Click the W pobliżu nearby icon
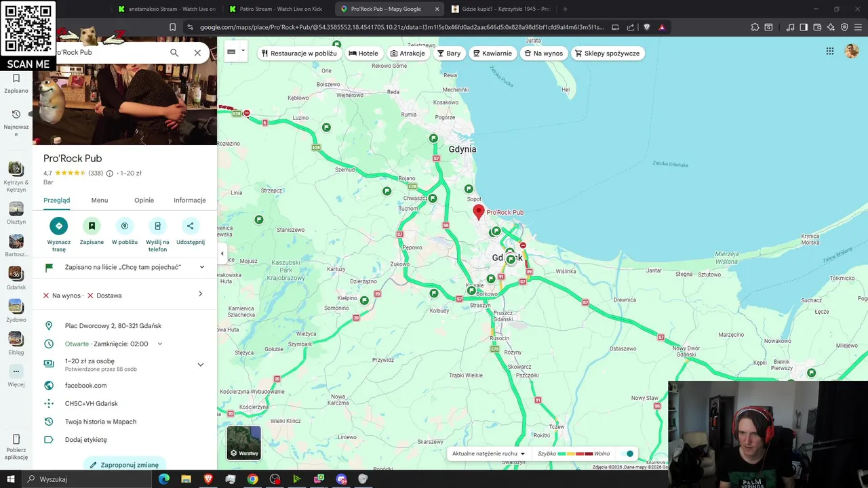Image resolution: width=868 pixels, height=488 pixels. click(x=125, y=226)
